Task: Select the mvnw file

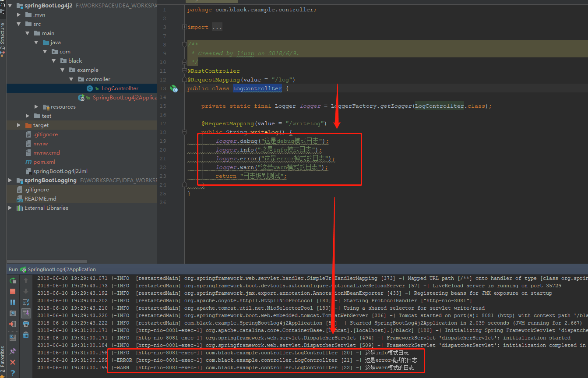Action: [42, 144]
